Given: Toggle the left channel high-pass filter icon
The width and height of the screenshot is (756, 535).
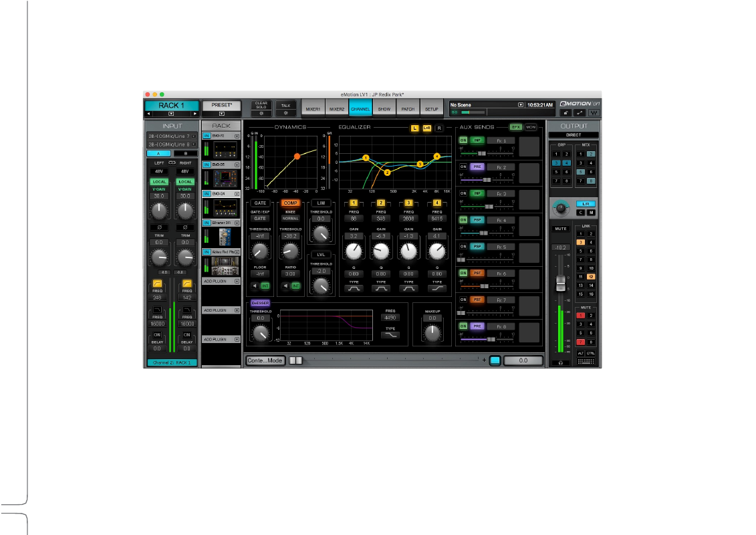Looking at the screenshot, I should click(157, 283).
